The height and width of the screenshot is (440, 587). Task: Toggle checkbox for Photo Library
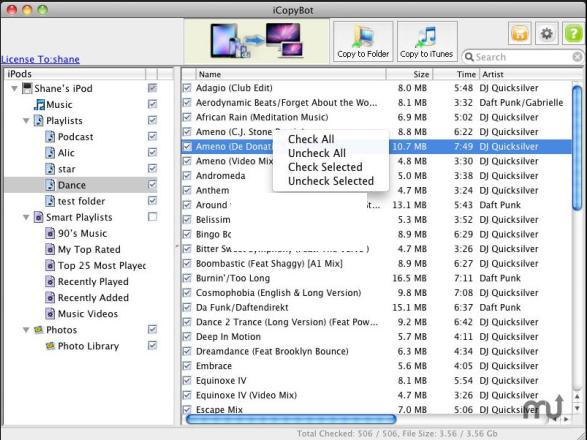point(152,345)
